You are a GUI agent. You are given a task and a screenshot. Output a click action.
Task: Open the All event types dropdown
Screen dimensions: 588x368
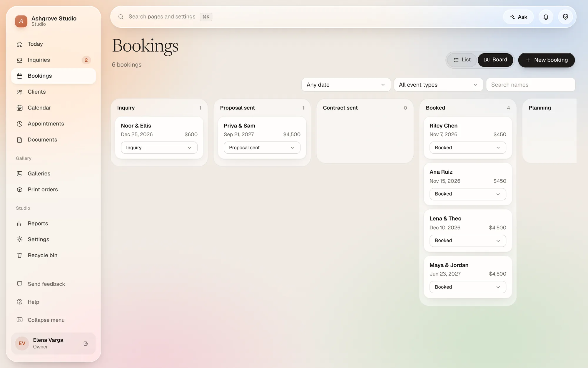(x=438, y=85)
